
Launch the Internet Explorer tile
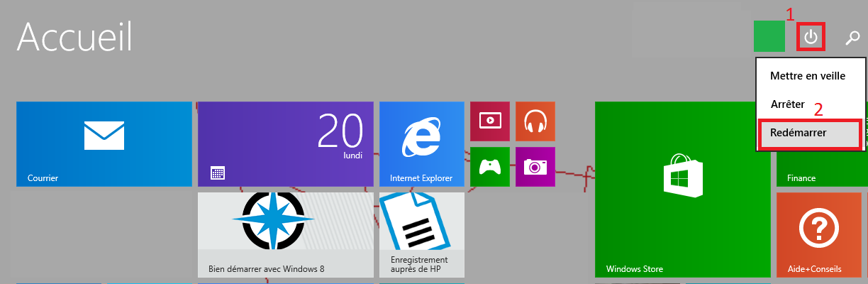(422, 144)
